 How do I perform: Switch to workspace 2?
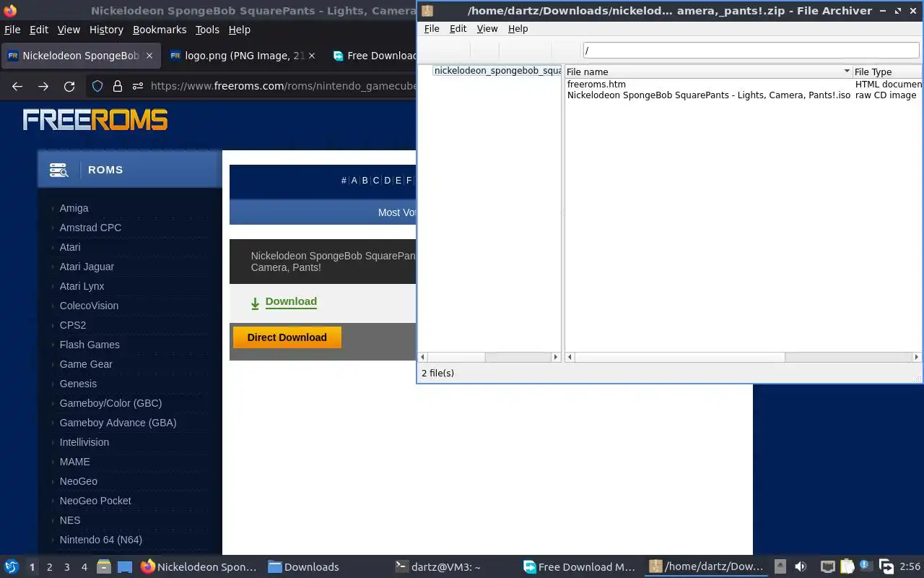coord(49,567)
